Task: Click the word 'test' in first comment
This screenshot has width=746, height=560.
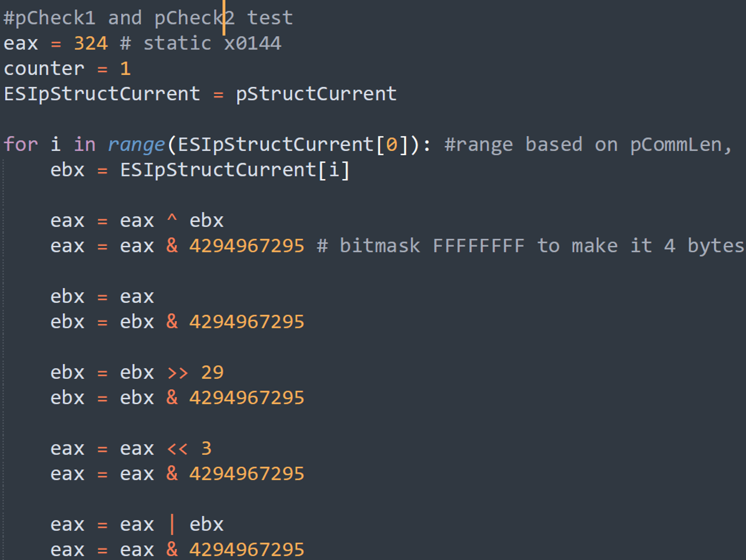Action: pyautogui.click(x=270, y=18)
